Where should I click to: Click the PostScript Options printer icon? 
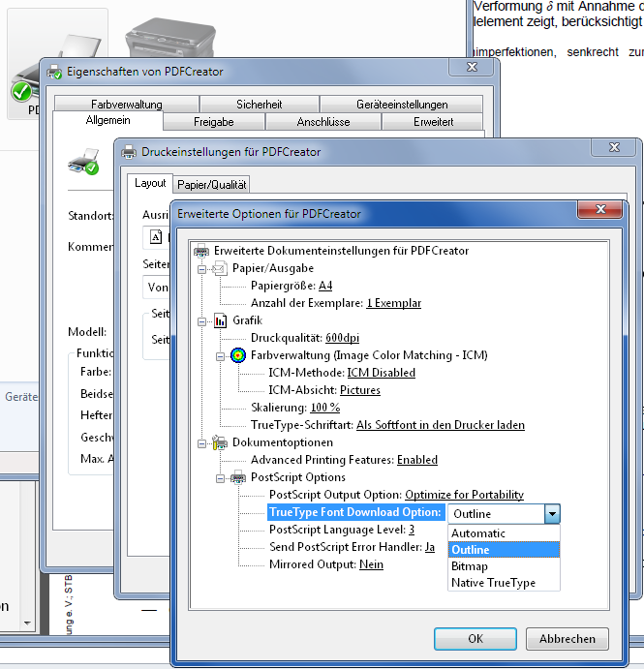[238, 477]
